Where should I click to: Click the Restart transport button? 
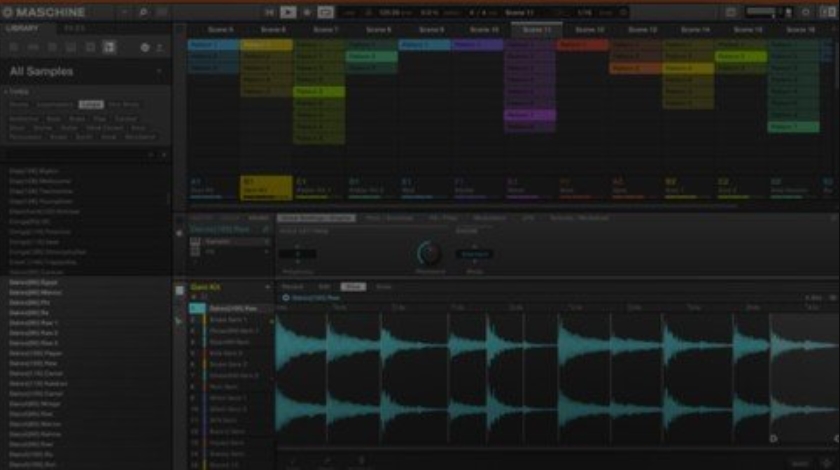point(269,12)
